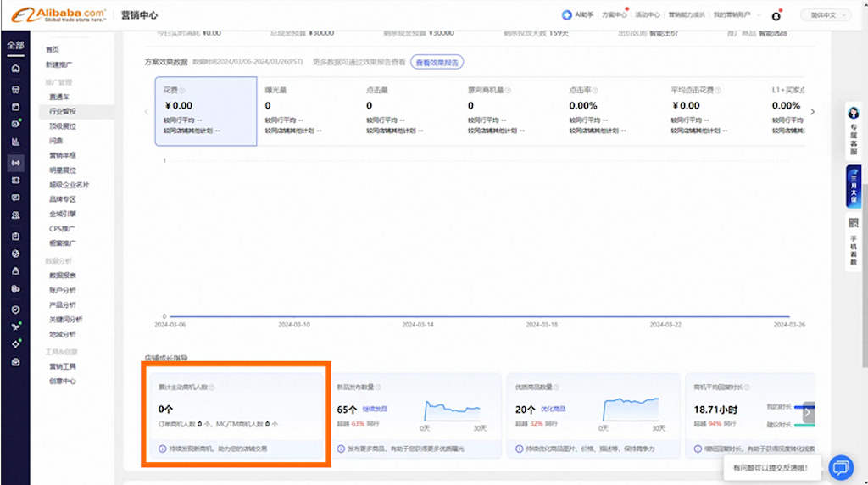
Task: Click the Alibaba.com logo
Action: pos(58,15)
